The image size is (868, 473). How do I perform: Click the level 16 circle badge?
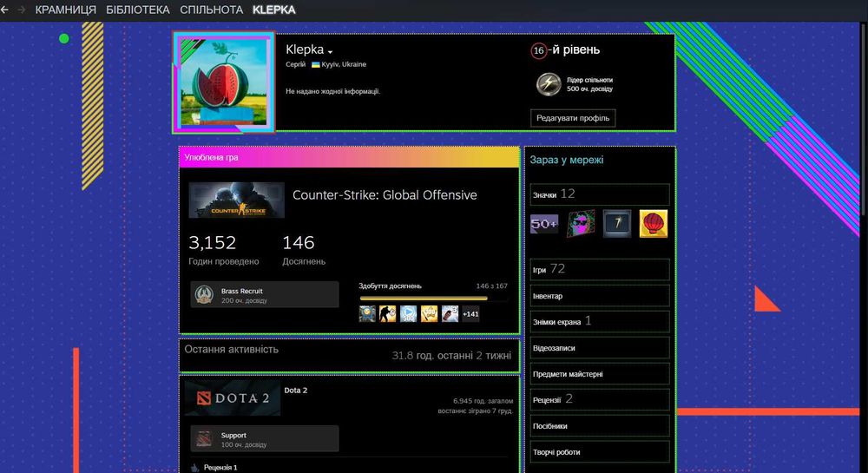(539, 51)
